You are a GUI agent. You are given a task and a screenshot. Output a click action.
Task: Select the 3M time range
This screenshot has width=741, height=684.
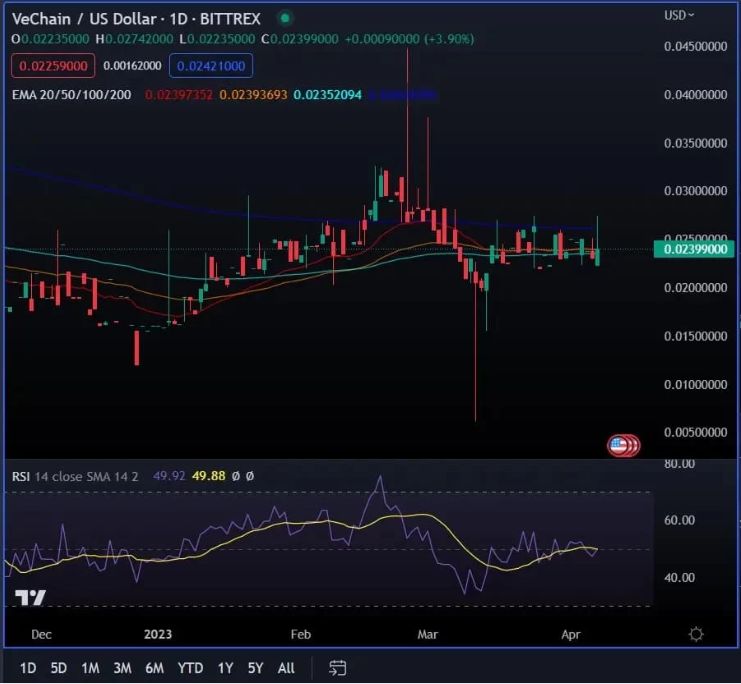[x=122, y=668]
